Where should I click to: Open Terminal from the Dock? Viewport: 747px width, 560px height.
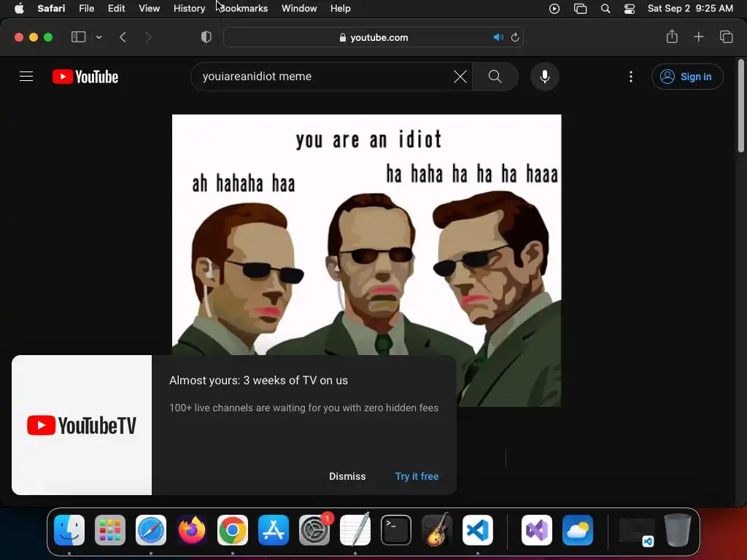[x=396, y=530]
